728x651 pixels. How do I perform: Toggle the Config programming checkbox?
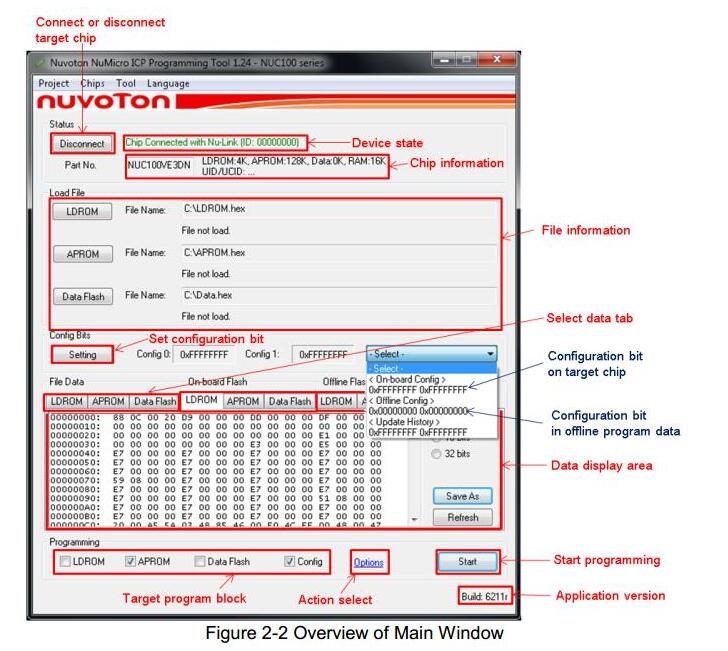coord(290,561)
